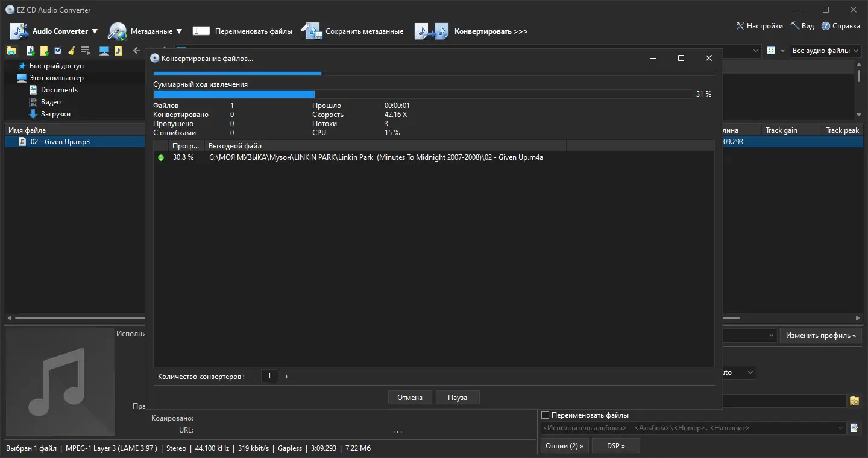Click the scroll down arrow of the folder tree
868x458 pixels.
pos(858,115)
